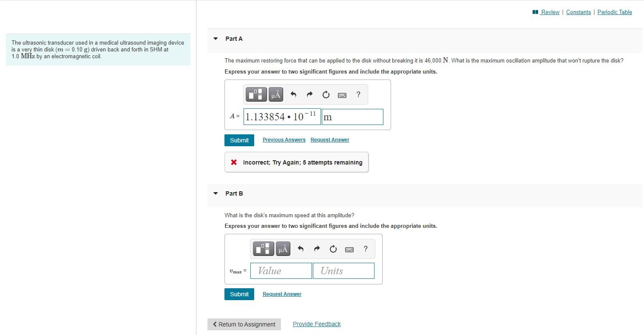The width and height of the screenshot is (644, 335).
Task: Click the Review book icon at top right
Action: coord(535,12)
